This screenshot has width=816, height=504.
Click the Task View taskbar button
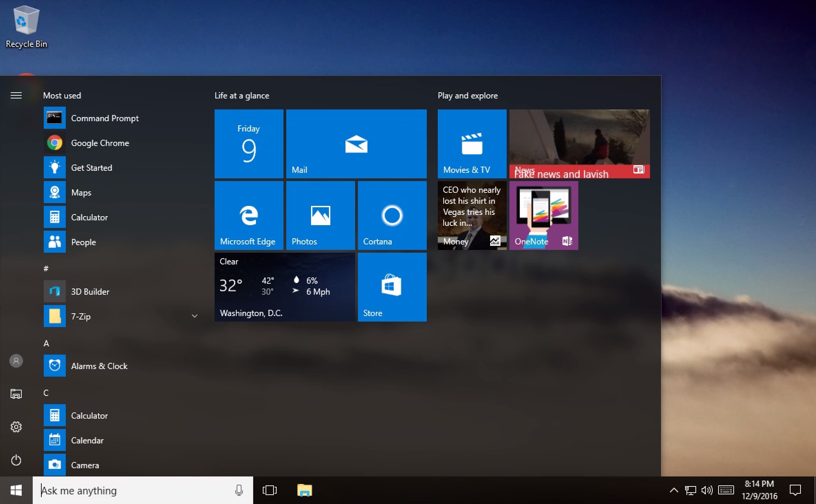269,490
